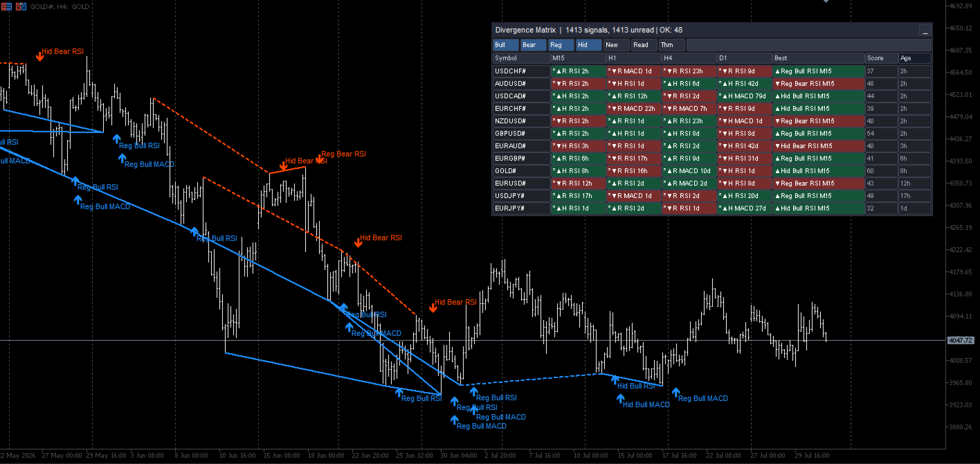Click EURAUD# Hid Bear RSI M15 cell
Screen dimensions: 980x464
coord(819,146)
